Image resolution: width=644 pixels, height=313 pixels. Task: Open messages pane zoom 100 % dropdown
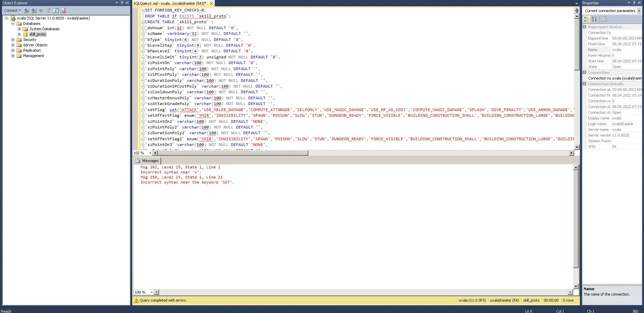(151, 292)
